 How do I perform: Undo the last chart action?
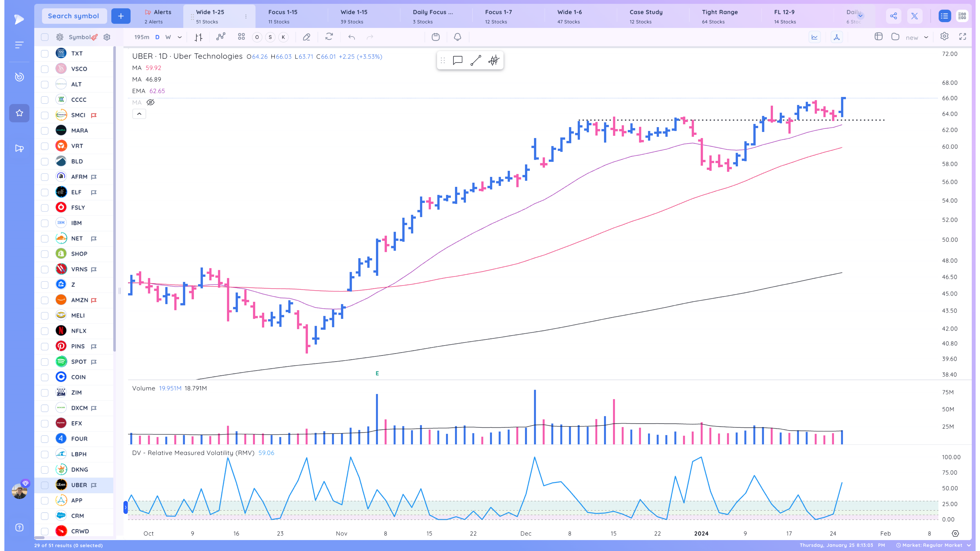click(x=351, y=37)
